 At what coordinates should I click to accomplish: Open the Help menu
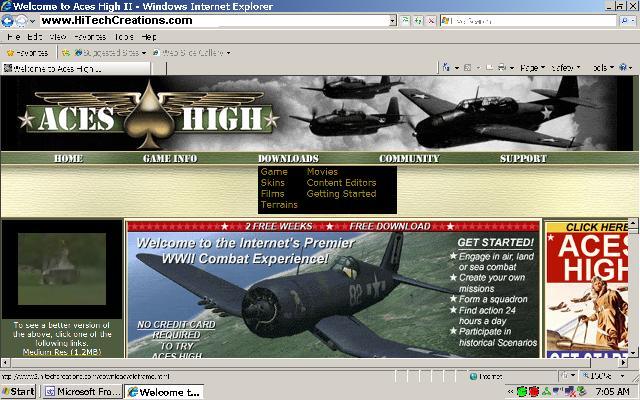[149, 37]
